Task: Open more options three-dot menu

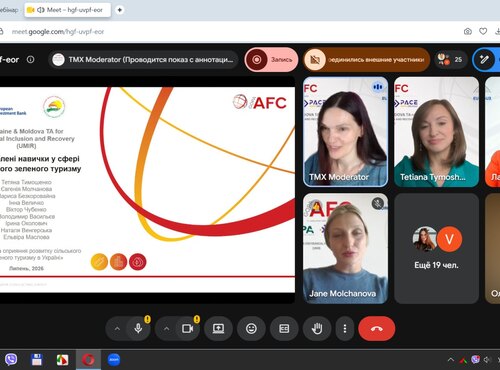Action: click(x=345, y=329)
